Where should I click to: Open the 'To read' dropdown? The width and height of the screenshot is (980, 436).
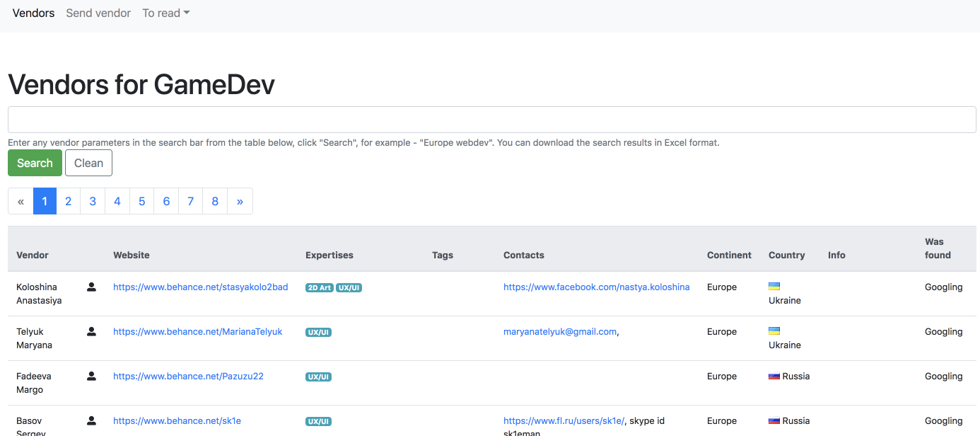pyautogui.click(x=165, y=13)
